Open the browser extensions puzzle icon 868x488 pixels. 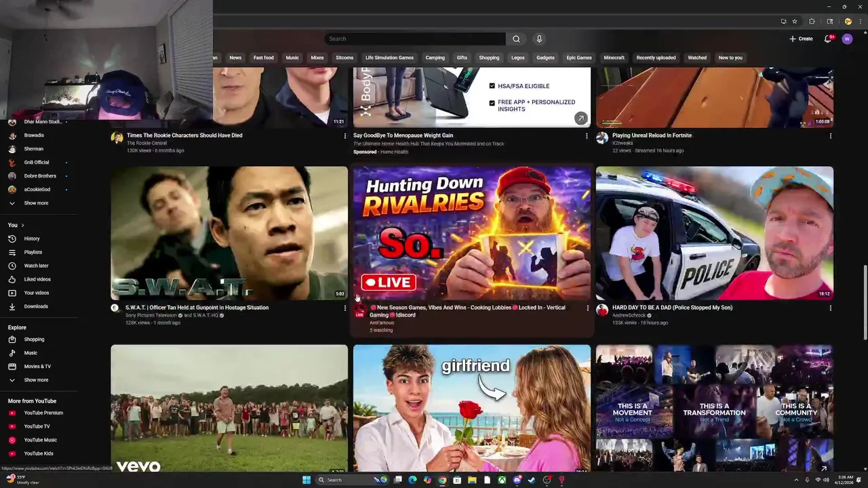coord(812,21)
